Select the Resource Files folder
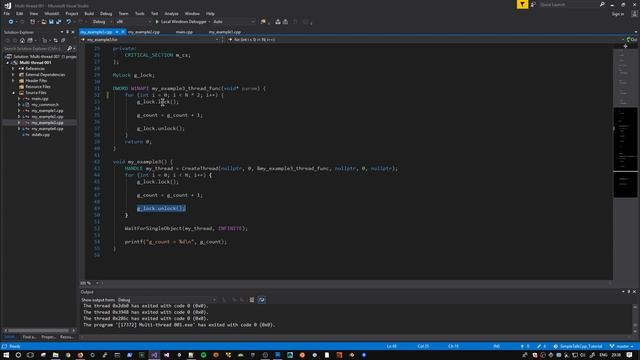 tap(38, 87)
